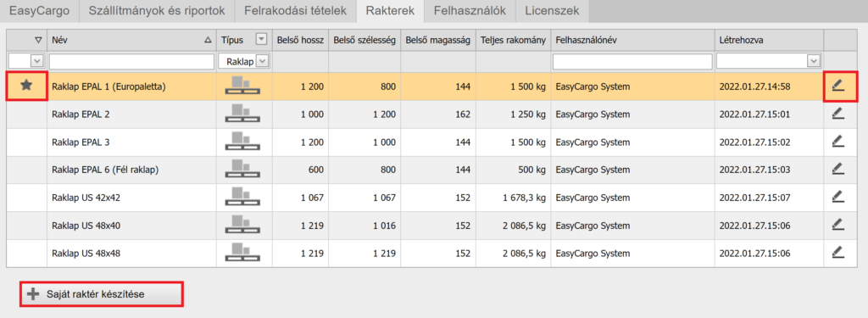Edit the Raklap US 48x48 row
This screenshot has width=868, height=318.
click(839, 253)
